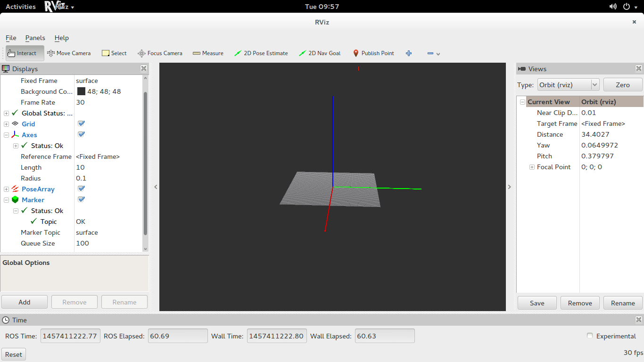Collapse the Current View tree
Screen dimensions: 644x362
[x=522, y=102]
